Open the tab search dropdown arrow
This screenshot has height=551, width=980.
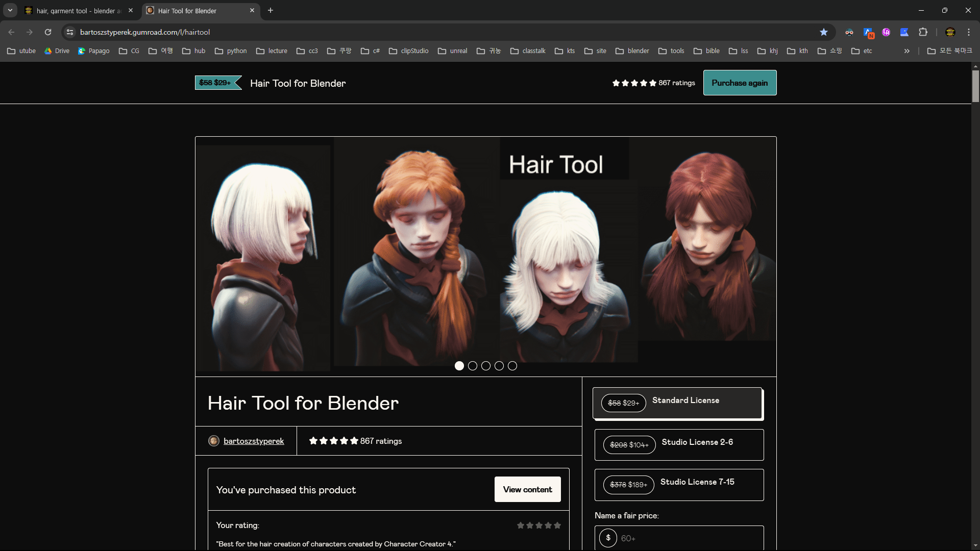pos(10,10)
